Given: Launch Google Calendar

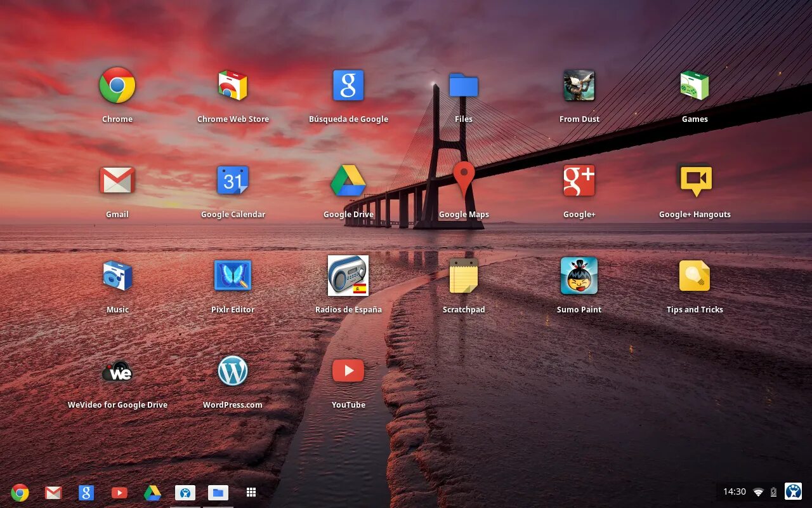Looking at the screenshot, I should pyautogui.click(x=233, y=181).
